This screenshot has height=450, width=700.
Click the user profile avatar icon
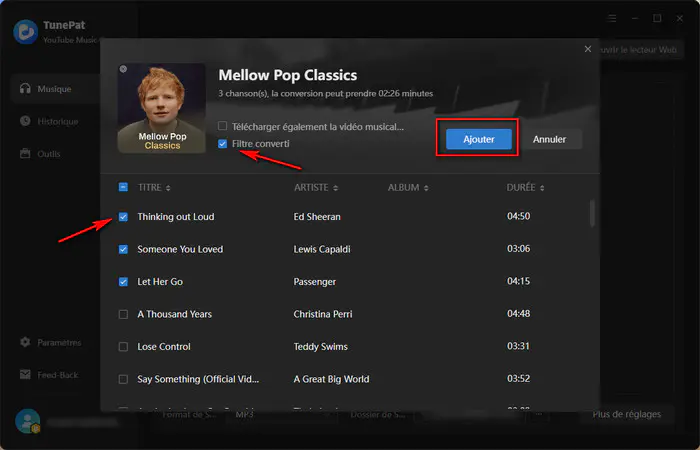click(x=28, y=421)
